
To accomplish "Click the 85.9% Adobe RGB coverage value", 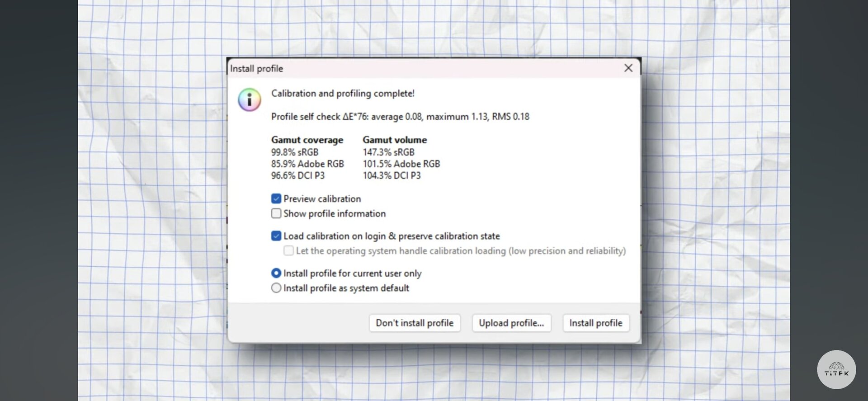I will click(x=307, y=164).
